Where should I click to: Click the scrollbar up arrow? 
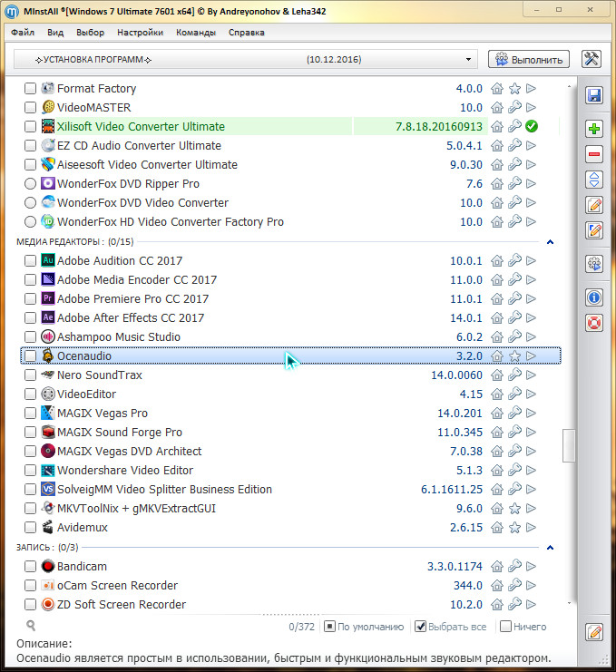point(569,87)
